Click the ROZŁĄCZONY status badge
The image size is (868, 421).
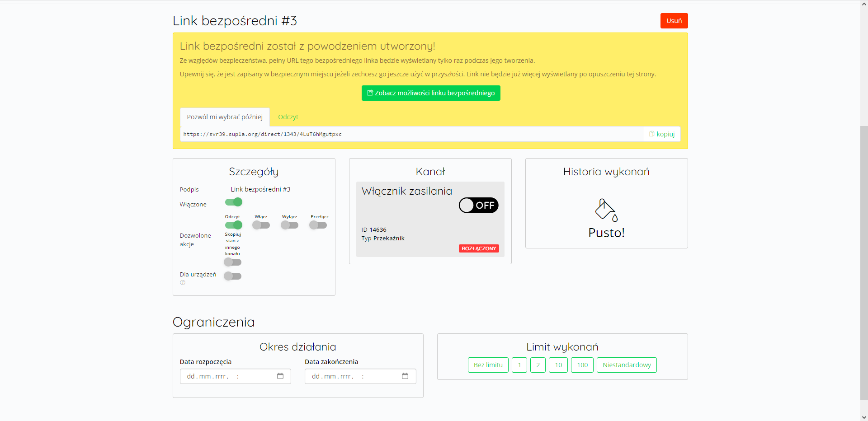tap(479, 248)
